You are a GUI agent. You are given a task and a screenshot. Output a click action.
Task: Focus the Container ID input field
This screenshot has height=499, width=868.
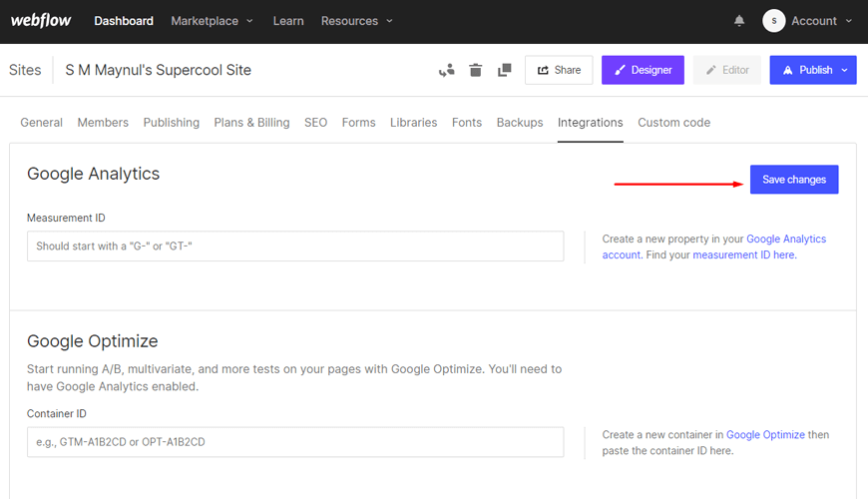(295, 442)
